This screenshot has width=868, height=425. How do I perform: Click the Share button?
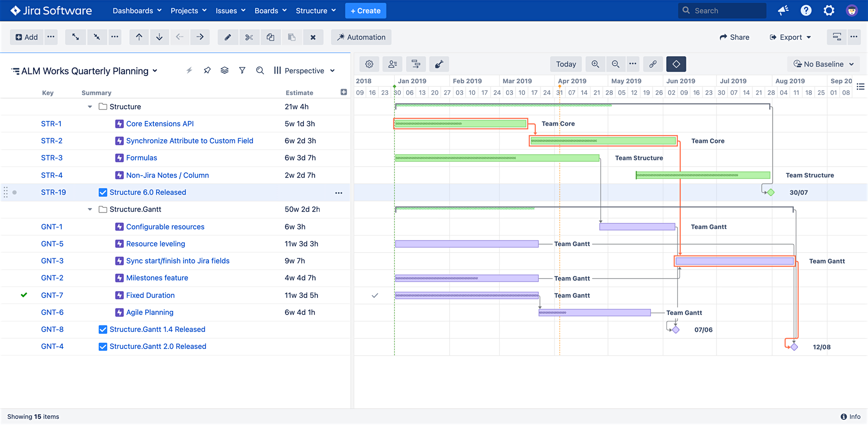pos(734,37)
